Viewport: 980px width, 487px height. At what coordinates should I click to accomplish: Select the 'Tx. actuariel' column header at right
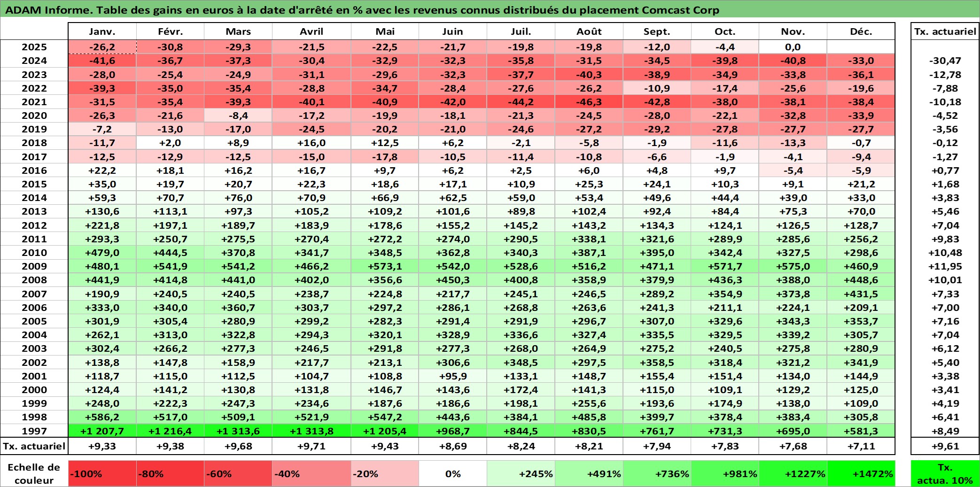pos(945,31)
